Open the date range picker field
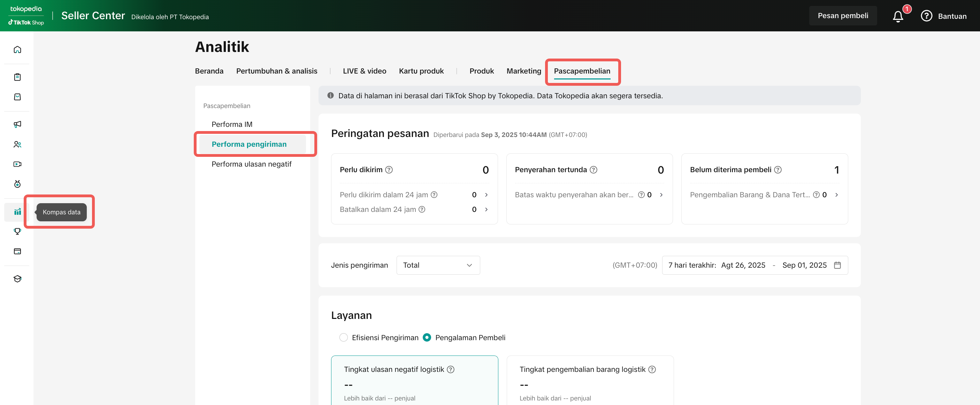 755,265
